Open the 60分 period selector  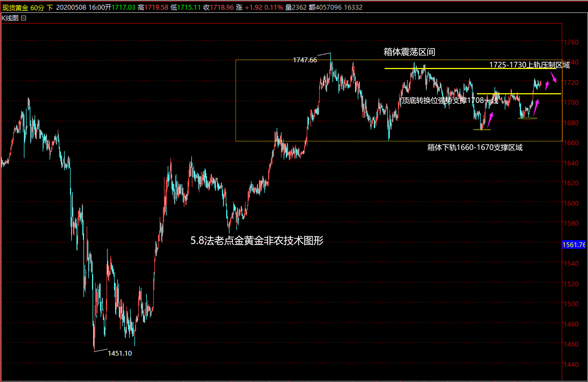[x=37, y=8]
